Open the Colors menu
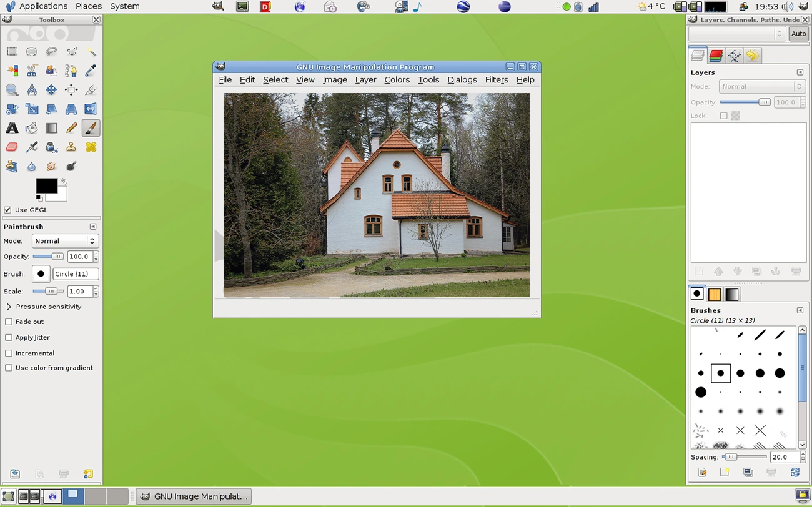The height and width of the screenshot is (507, 812). pos(397,80)
